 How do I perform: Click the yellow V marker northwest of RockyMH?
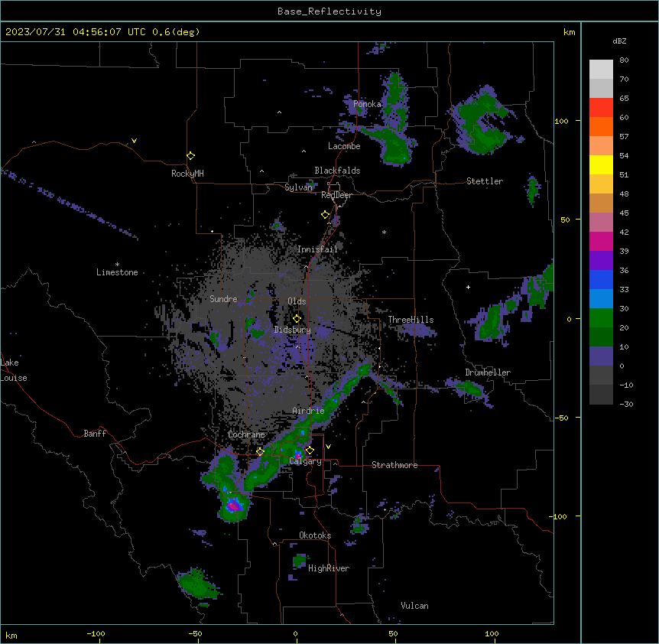click(x=134, y=141)
